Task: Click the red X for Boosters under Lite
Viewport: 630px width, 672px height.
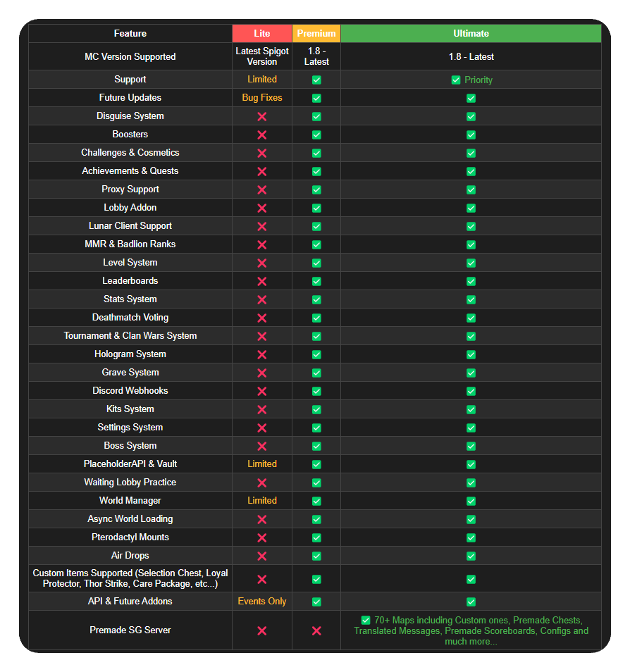Action: tap(262, 135)
